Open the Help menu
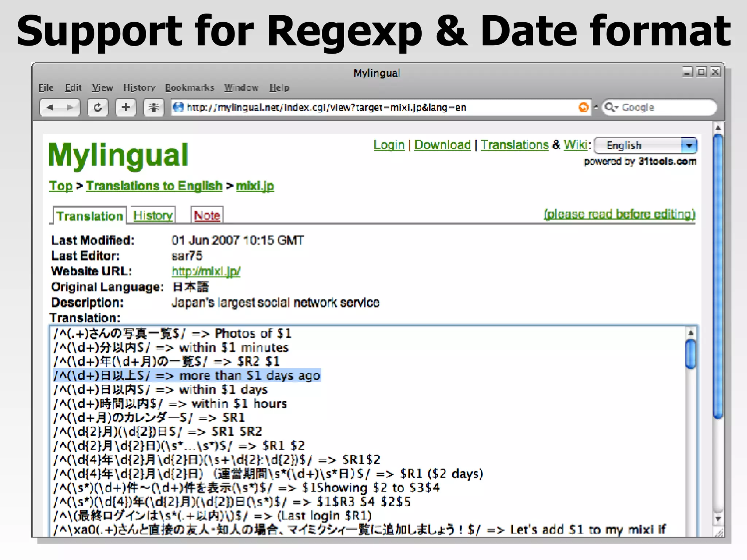 [x=279, y=88]
